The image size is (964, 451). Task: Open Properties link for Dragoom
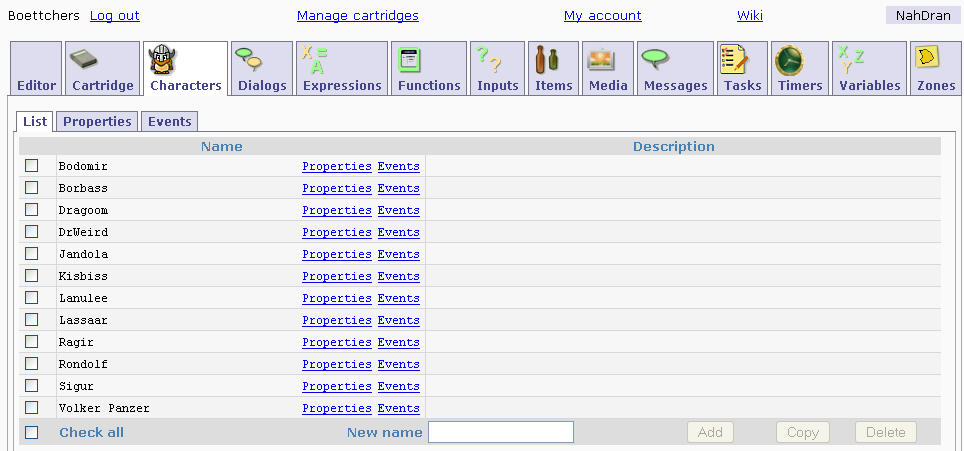coord(336,210)
